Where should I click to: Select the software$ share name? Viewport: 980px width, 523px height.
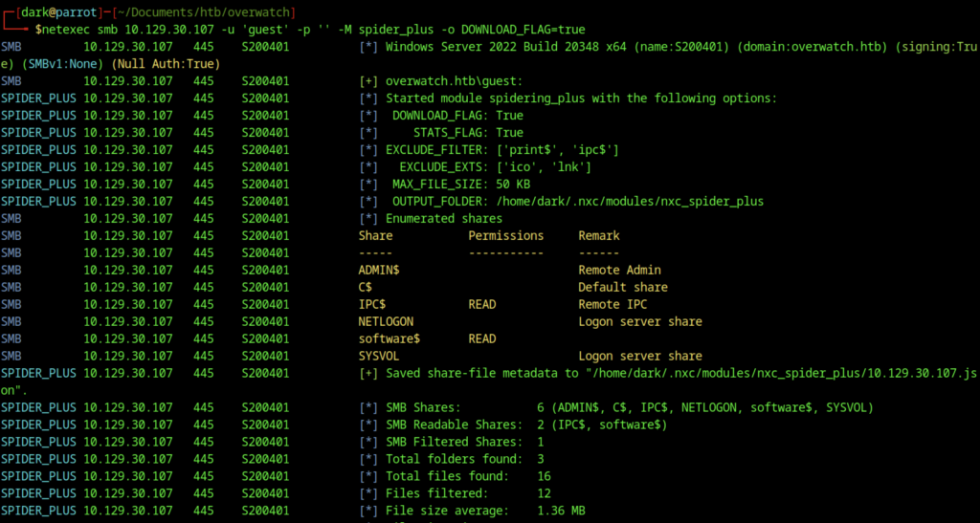click(x=389, y=338)
